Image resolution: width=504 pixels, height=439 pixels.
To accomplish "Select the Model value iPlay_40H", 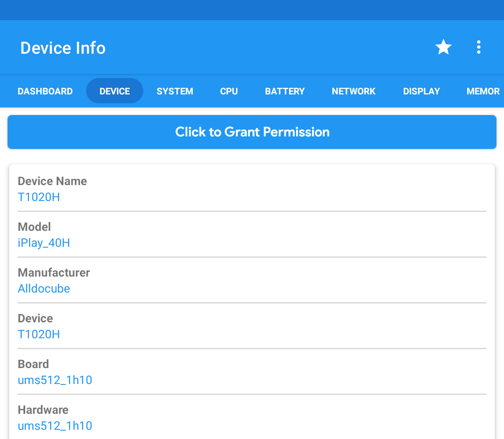I will coord(44,243).
